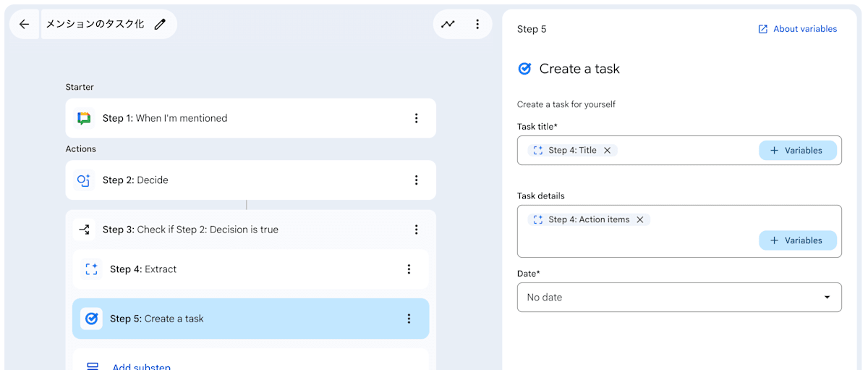
Task: Expand the Date dropdown showing No date
Action: pos(679,298)
